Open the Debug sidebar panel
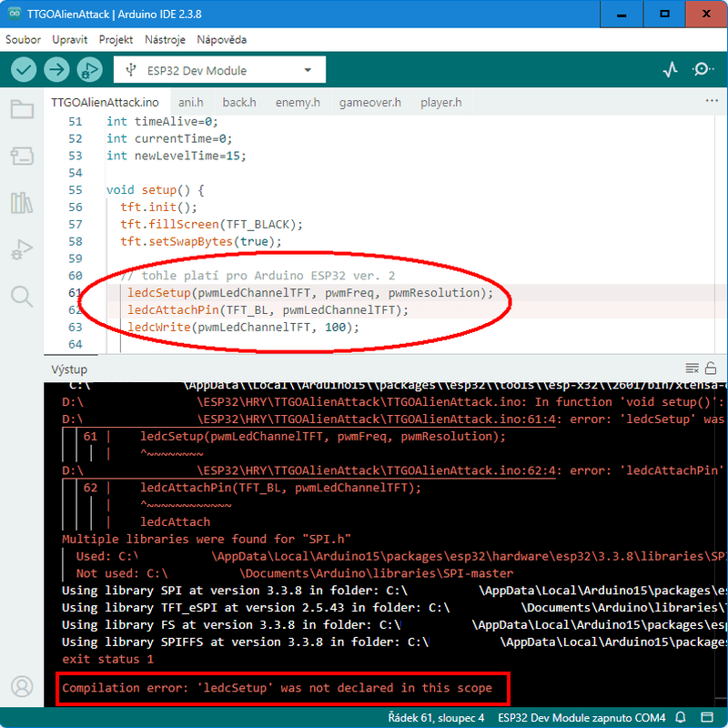 click(22, 249)
